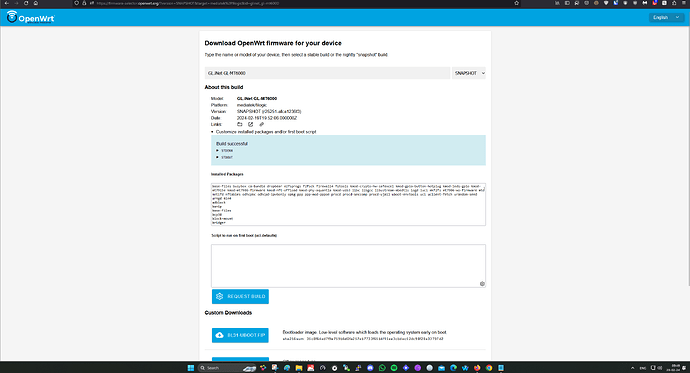
Task: Open WhatsApp from the taskbar
Action: tap(382, 368)
